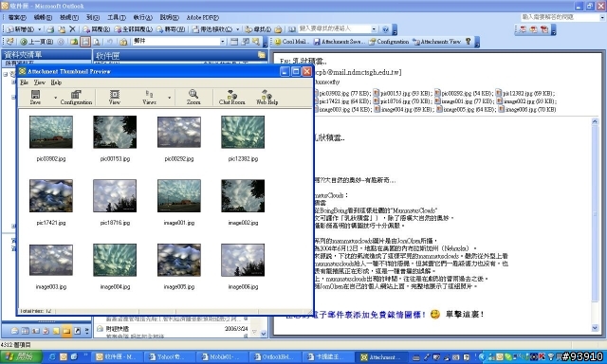The height and width of the screenshot is (364, 607).
Task: Click the Find (尋找) toolbar button
Action: click(x=258, y=29)
